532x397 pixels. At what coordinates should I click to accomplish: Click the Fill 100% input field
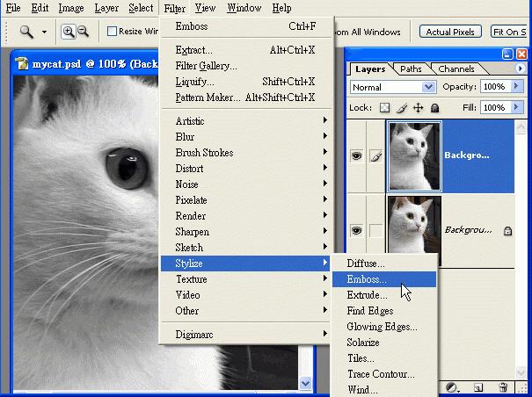[x=496, y=107]
